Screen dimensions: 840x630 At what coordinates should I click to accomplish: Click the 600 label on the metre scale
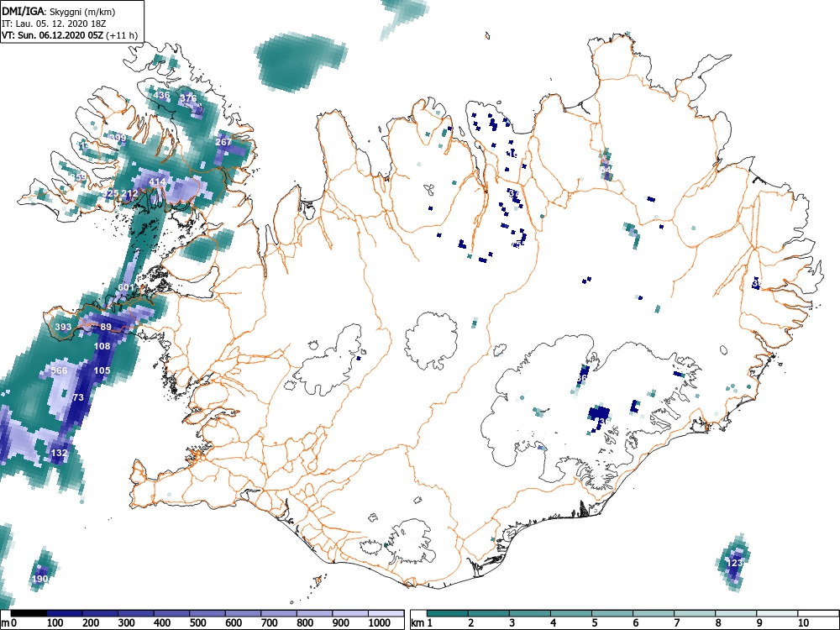tap(234, 622)
